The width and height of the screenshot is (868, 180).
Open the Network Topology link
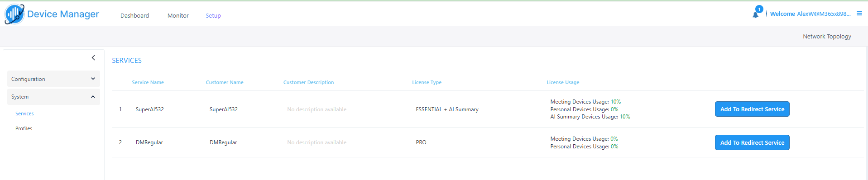tap(827, 36)
